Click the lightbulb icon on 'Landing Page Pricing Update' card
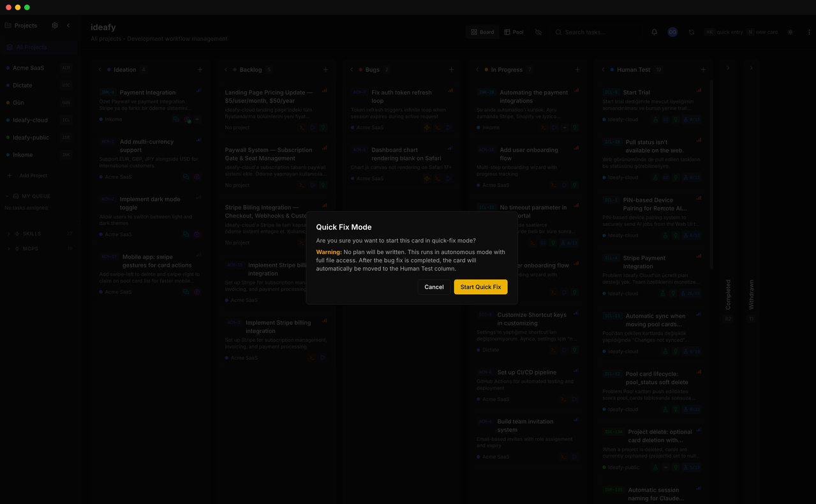Screen dimensions: 816x504 (x=323, y=128)
